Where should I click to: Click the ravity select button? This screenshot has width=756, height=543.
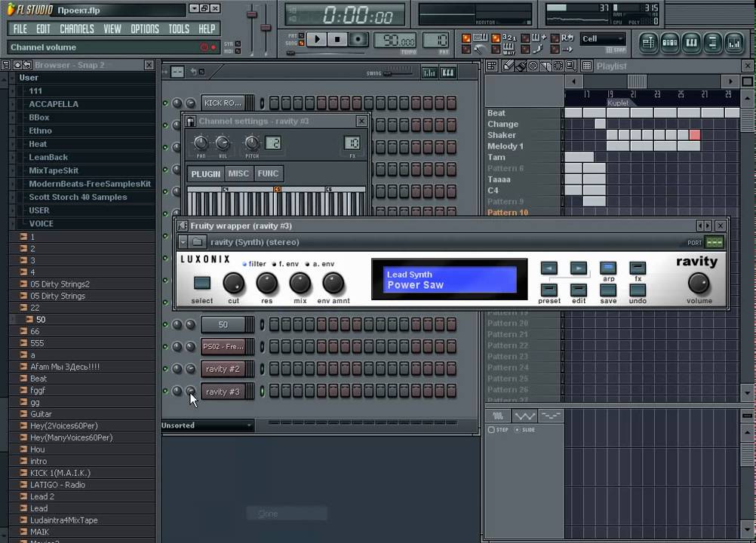(202, 283)
